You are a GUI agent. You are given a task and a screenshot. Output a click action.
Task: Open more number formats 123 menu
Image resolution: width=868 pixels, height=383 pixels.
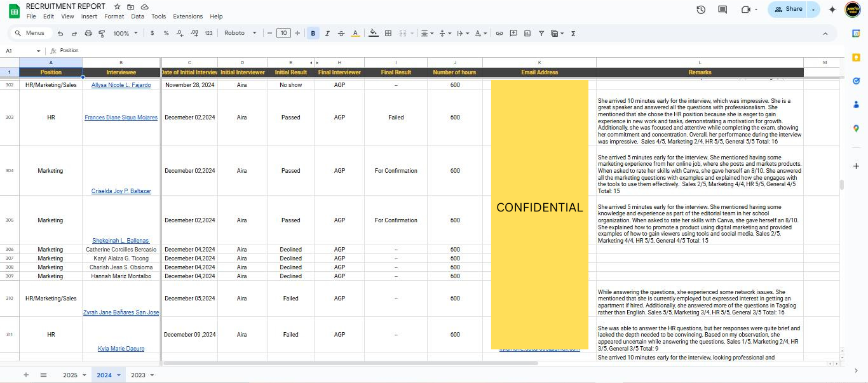(x=208, y=33)
